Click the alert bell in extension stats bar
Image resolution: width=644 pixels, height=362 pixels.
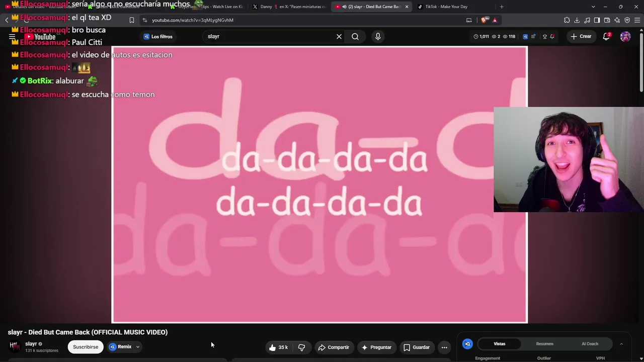point(552,36)
